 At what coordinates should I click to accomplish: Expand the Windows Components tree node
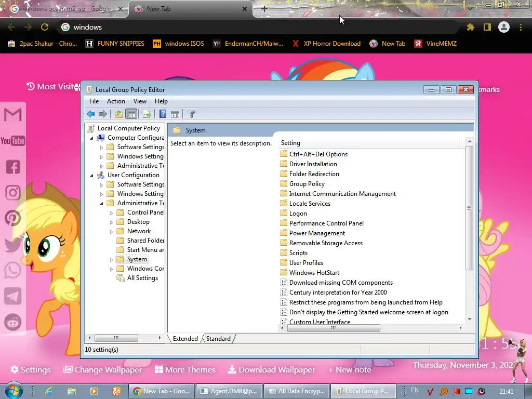click(111, 269)
